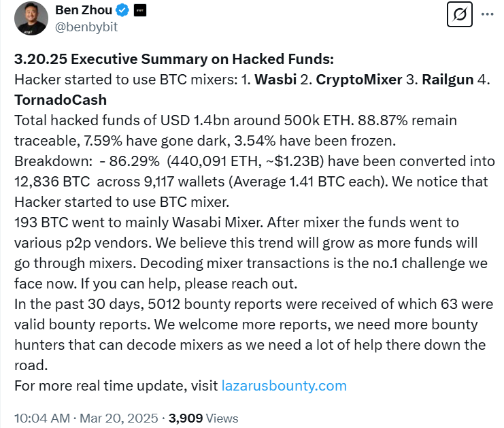Click the 'Total hacked funds' sentence
Viewport: 504px width, 428px height.
click(x=136, y=120)
